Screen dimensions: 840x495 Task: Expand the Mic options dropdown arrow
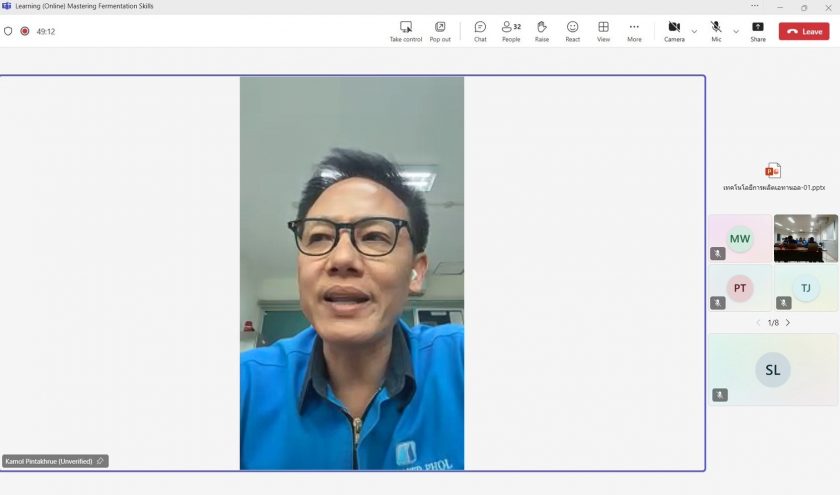pyautogui.click(x=736, y=31)
